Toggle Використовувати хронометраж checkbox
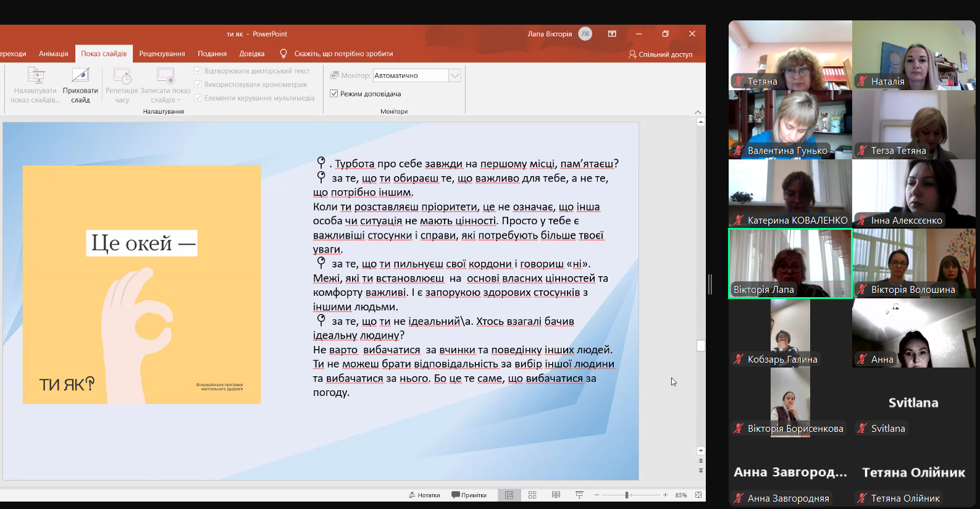Screen dimensions: 980x509 (x=198, y=85)
